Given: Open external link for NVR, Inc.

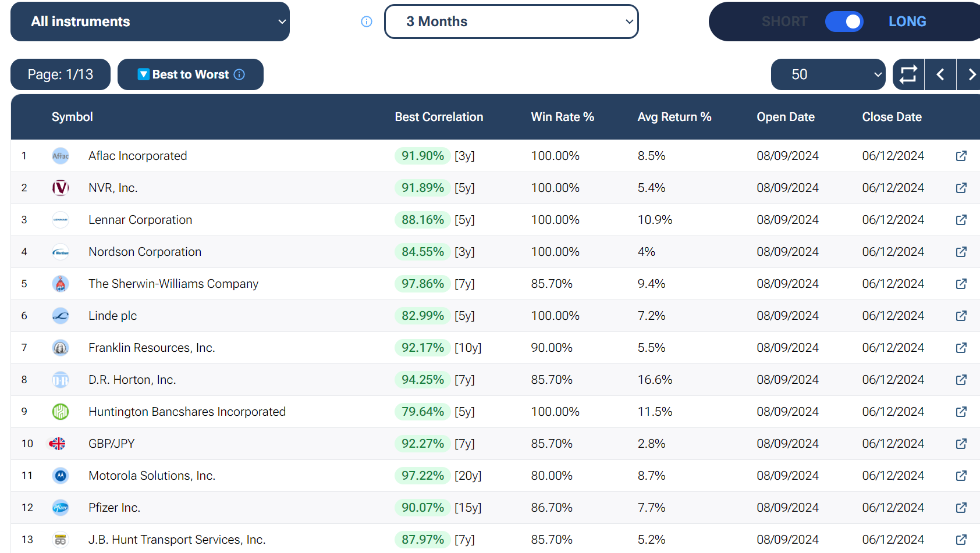Looking at the screenshot, I should [x=961, y=188].
